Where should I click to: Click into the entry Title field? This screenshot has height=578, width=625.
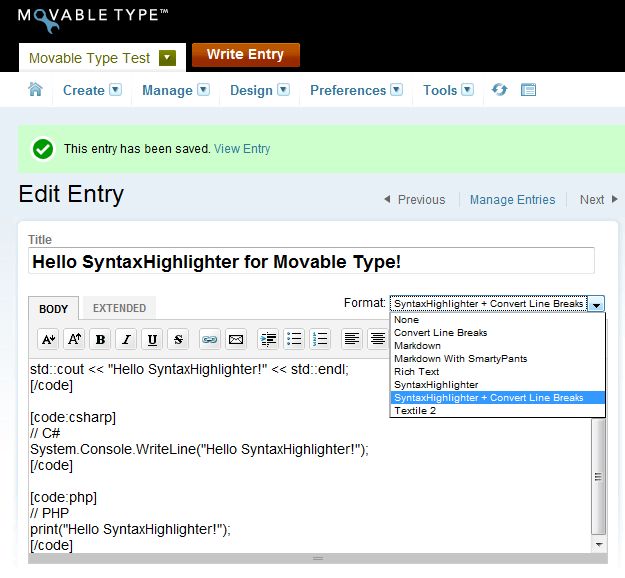tap(311, 261)
